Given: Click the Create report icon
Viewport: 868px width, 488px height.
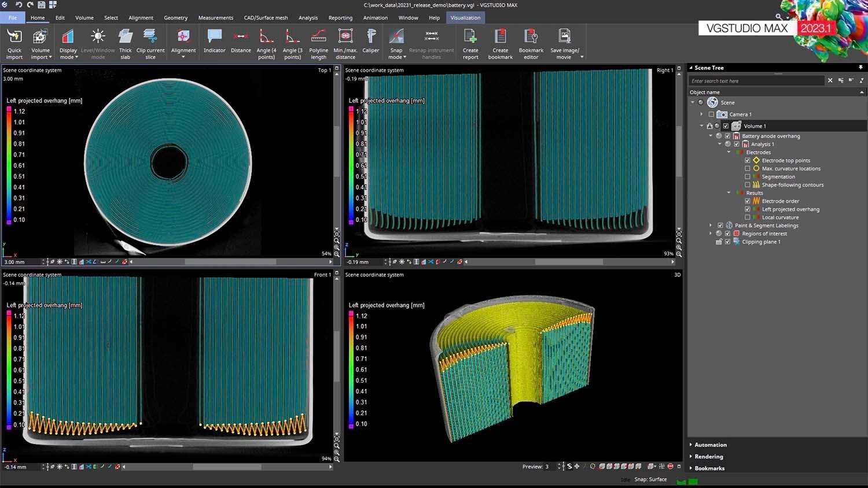Looking at the screenshot, I should 470,44.
